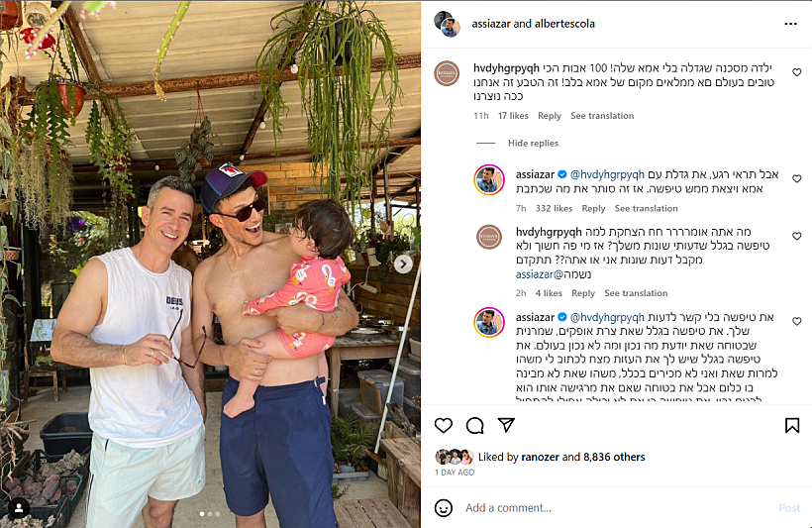Reply to the comment with 17 likes
Viewport: 812px width, 528px height.
point(549,116)
